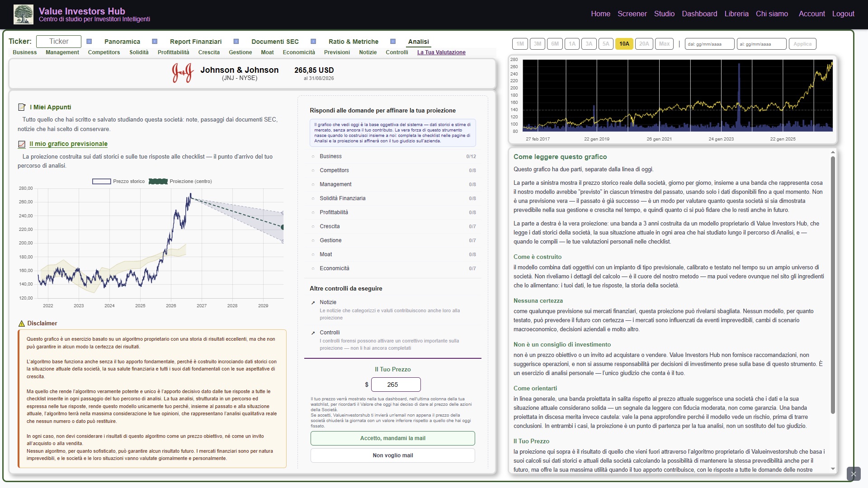Viewport: 868px width, 488px height.
Task: Go to Screener in top navigation
Action: (632, 14)
